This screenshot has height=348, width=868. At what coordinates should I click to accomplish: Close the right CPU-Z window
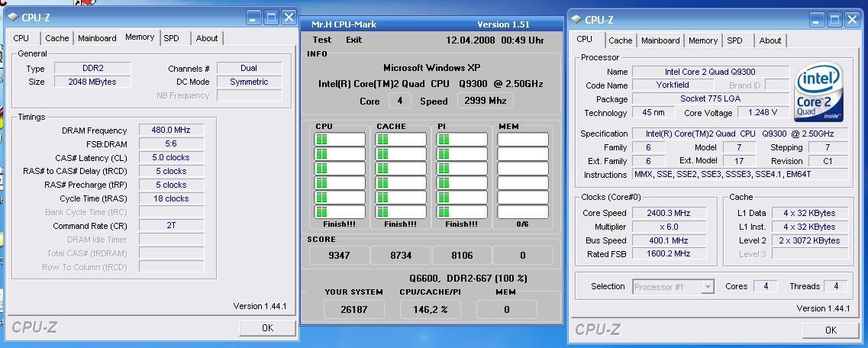pyautogui.click(x=853, y=19)
